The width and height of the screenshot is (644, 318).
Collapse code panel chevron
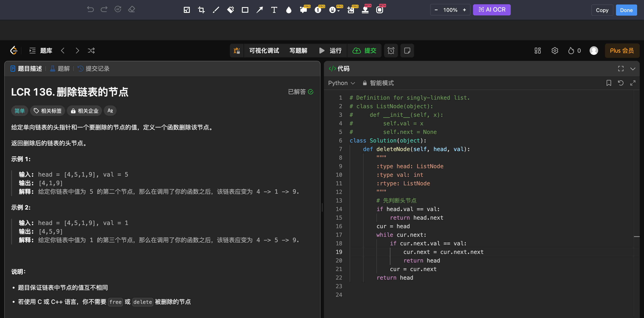[632, 69]
